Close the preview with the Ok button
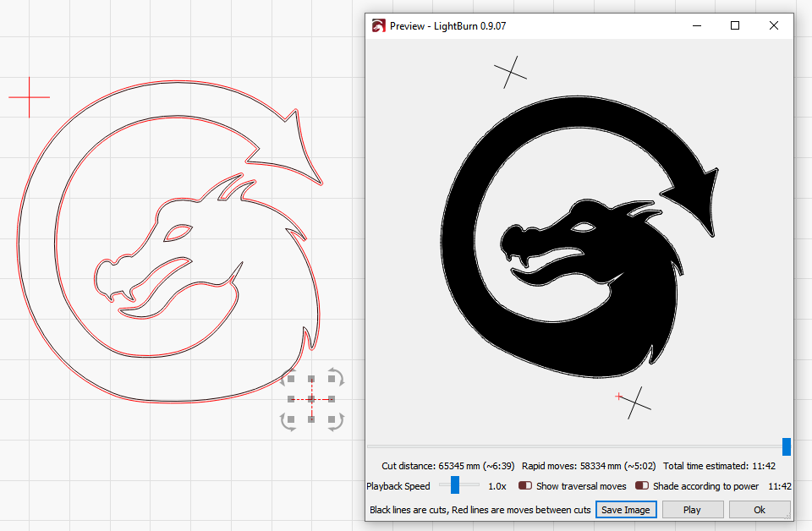This screenshot has height=531, width=812. pos(759,510)
